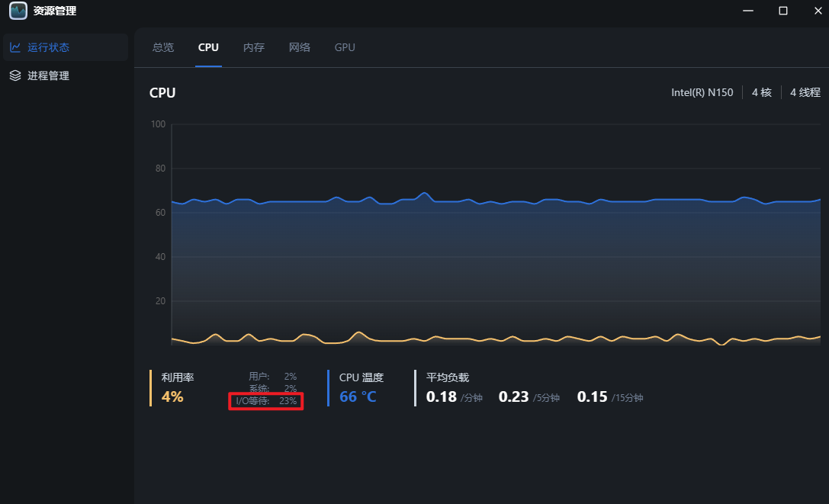Click the Intel(R) N150 processor label
829x504 pixels.
pyautogui.click(x=702, y=92)
